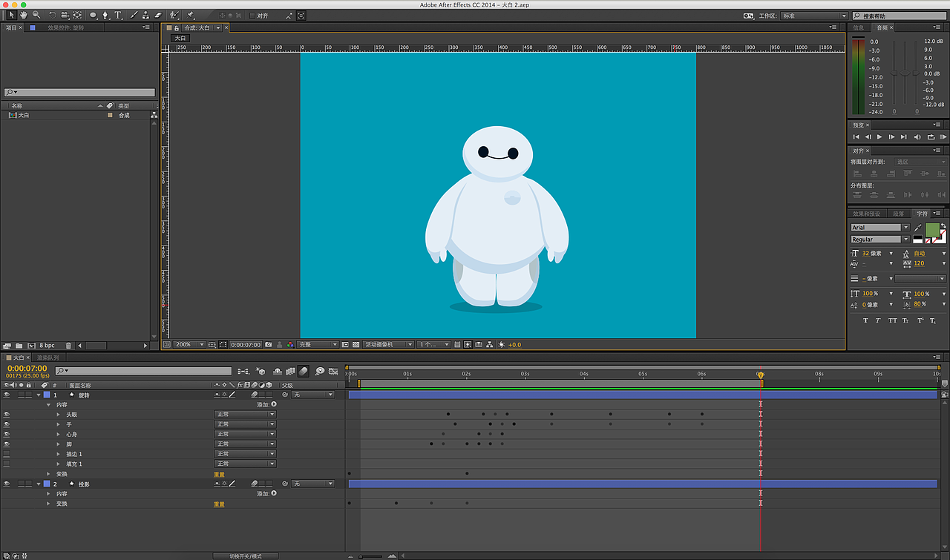This screenshot has height=560, width=950.
Task: Open blend mode dropdown for 头眼
Action: (x=245, y=415)
